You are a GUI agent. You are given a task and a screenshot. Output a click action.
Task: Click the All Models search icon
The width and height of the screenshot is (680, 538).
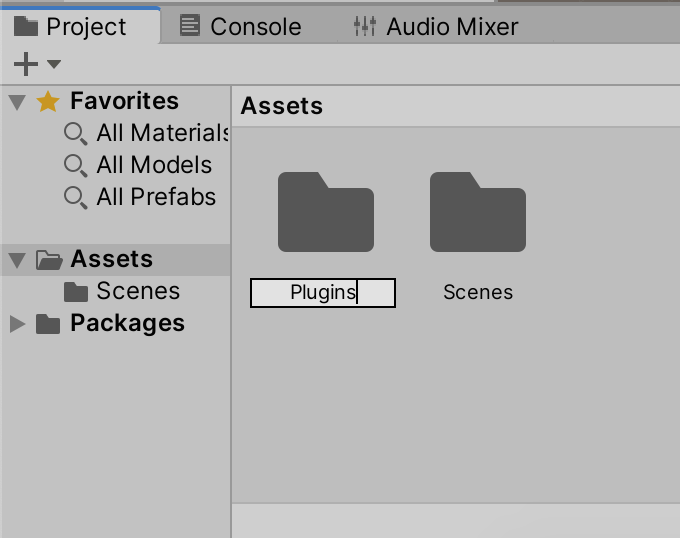(x=75, y=165)
